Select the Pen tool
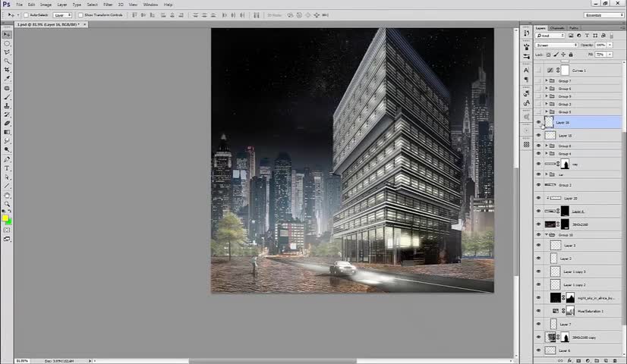 tap(7, 159)
